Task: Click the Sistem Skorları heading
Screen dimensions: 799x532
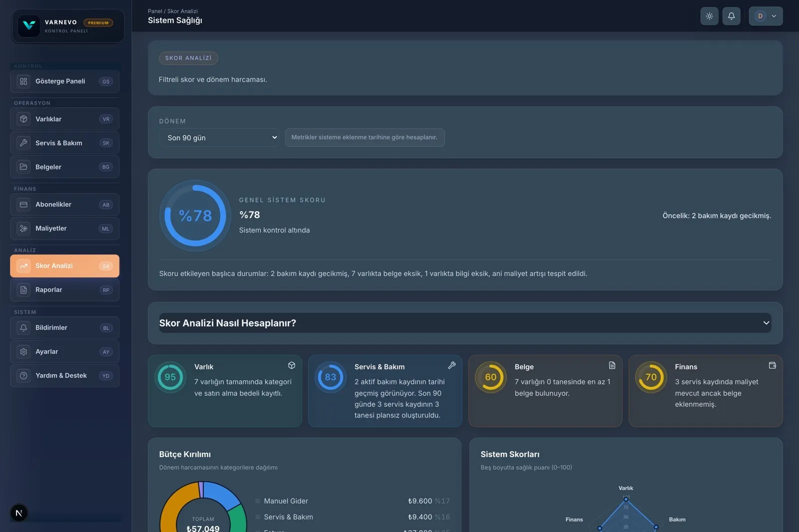Action: pos(510,454)
